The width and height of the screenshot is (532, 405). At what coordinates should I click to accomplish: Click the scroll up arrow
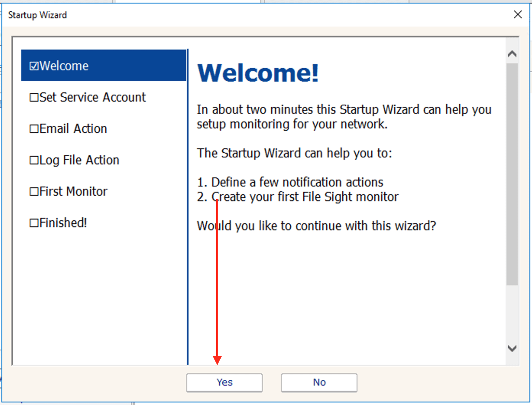tap(512, 54)
